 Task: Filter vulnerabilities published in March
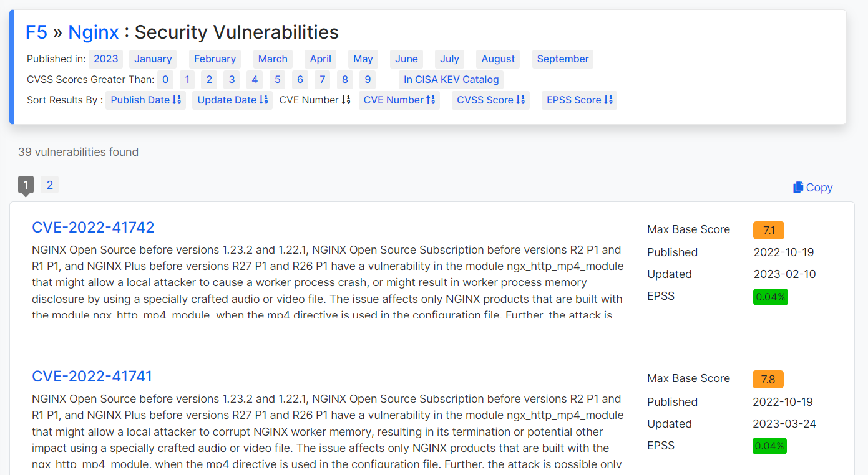pos(273,59)
